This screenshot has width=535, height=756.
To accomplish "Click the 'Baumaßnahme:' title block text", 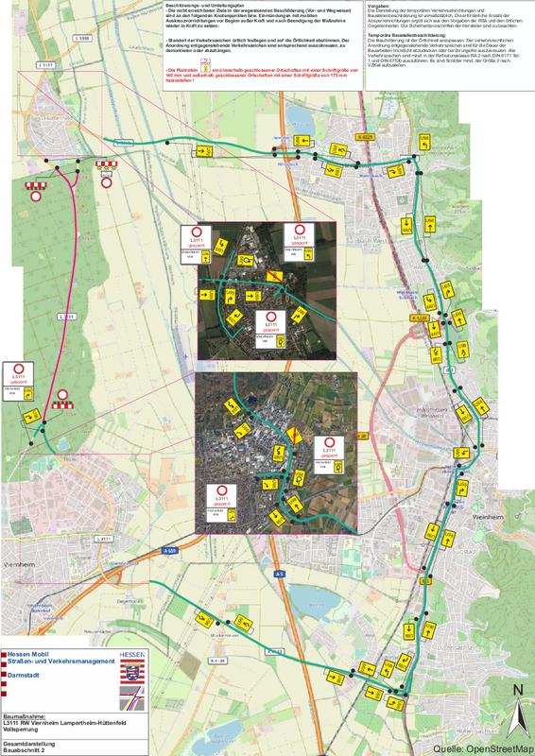I will (25, 716).
